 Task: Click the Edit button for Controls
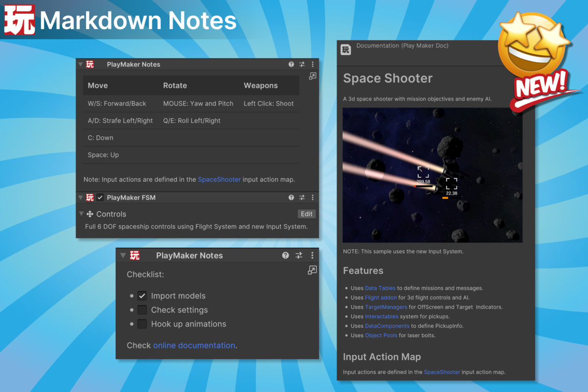point(307,214)
